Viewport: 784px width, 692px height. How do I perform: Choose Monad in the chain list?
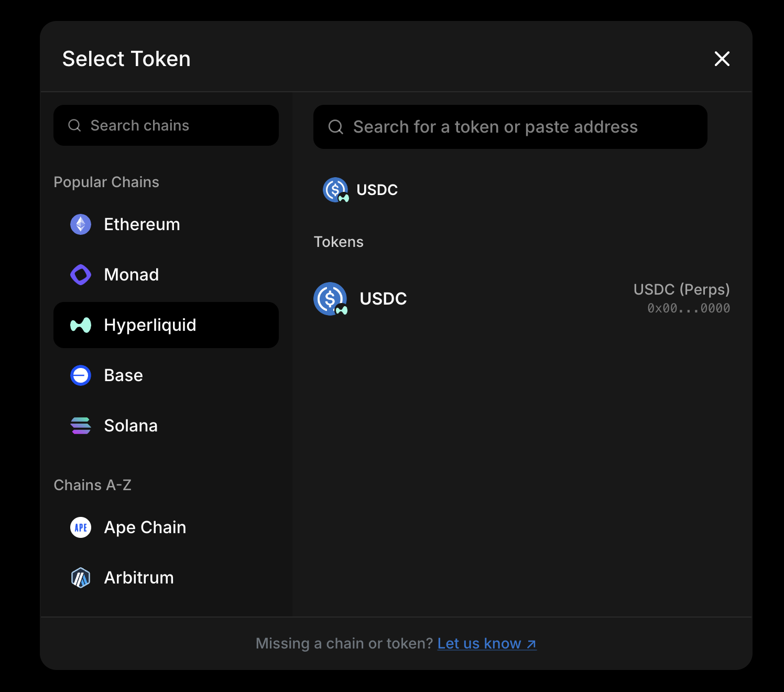(131, 275)
